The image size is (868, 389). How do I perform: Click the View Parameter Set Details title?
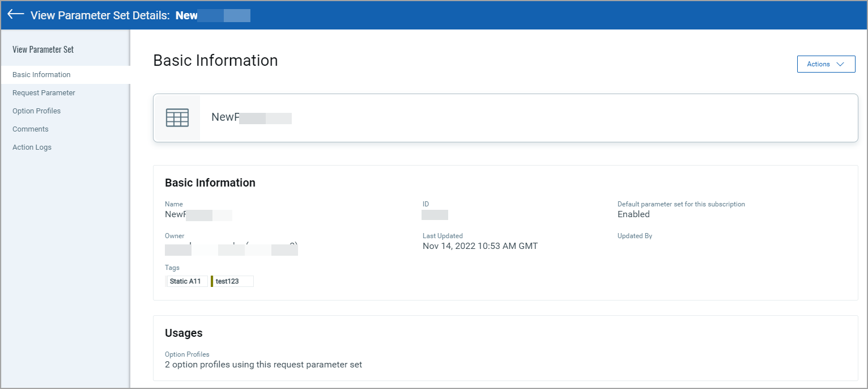pyautogui.click(x=100, y=15)
